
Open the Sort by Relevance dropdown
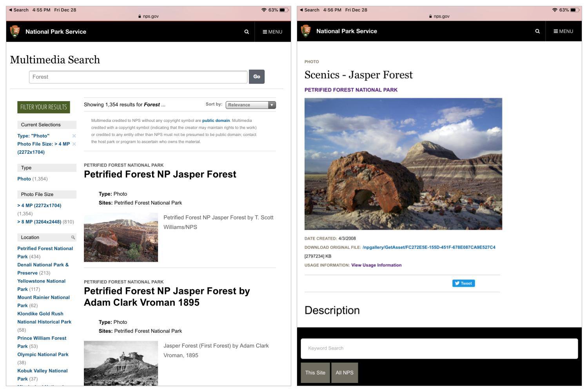click(x=251, y=105)
